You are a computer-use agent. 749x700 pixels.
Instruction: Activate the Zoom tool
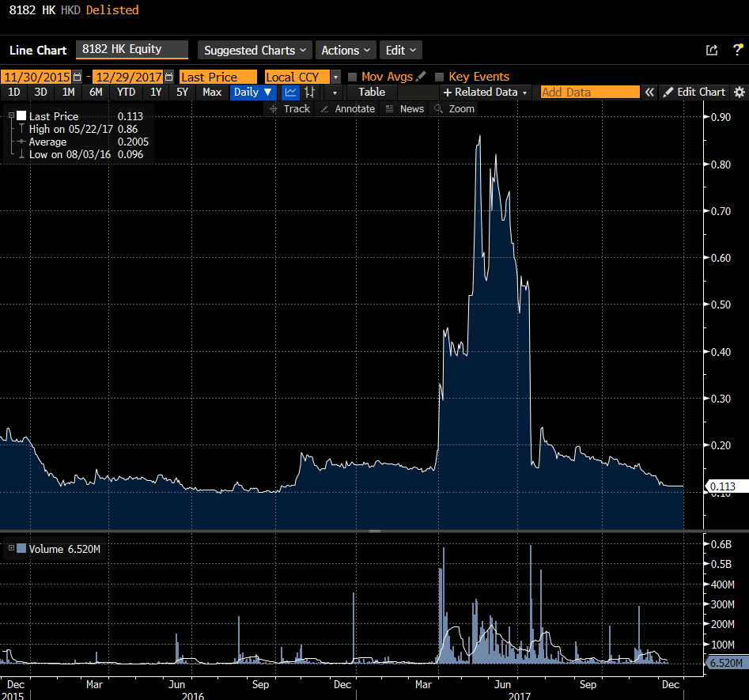(x=454, y=109)
